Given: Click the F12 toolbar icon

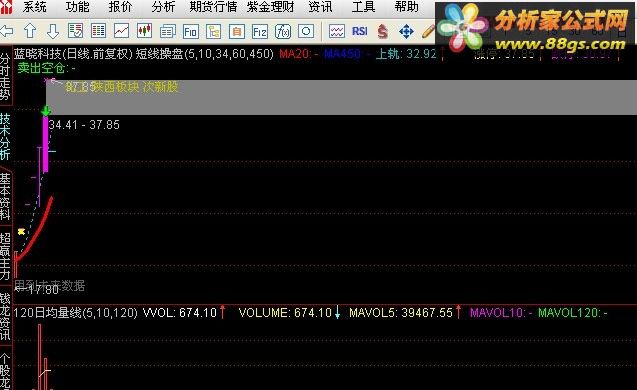Looking at the screenshot, I should click(x=260, y=31).
